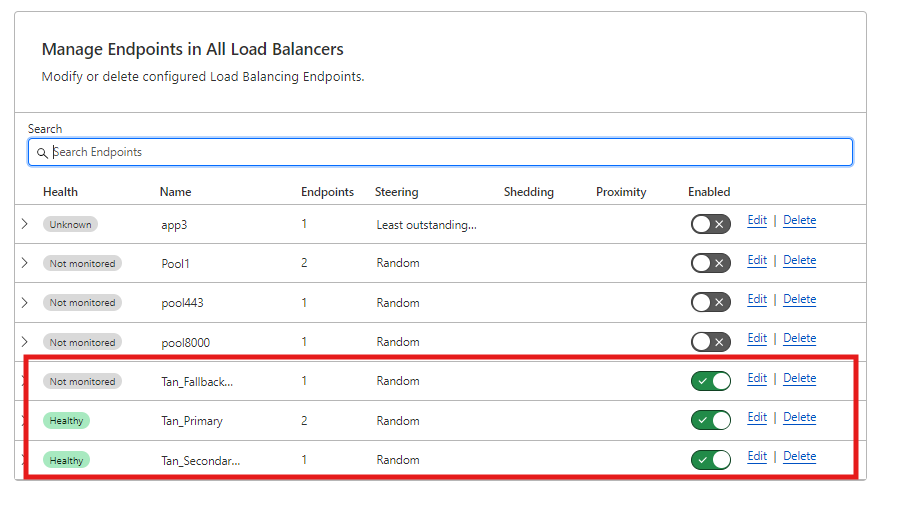Sort by the Health column header

[x=60, y=192]
